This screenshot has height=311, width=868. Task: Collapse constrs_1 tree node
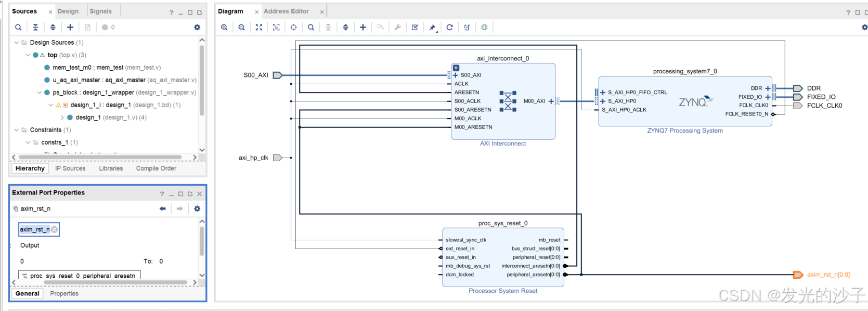(x=28, y=142)
